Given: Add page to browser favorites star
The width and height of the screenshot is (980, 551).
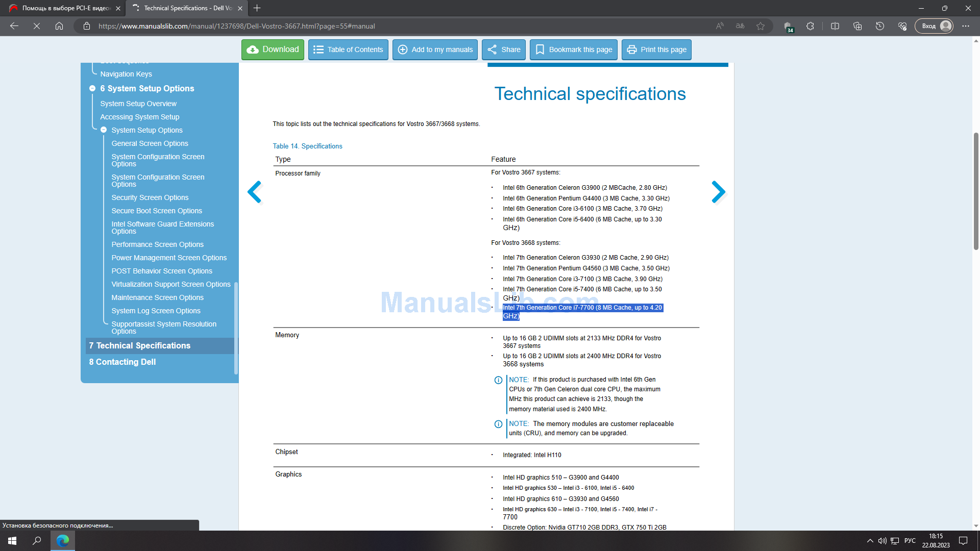Looking at the screenshot, I should coord(761,26).
